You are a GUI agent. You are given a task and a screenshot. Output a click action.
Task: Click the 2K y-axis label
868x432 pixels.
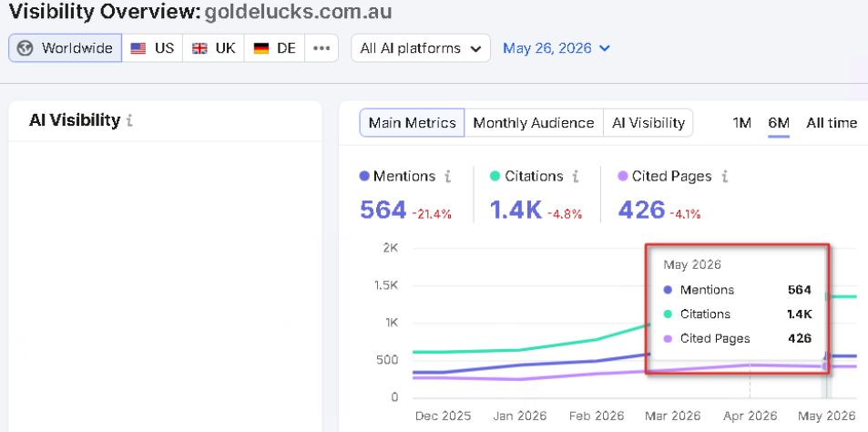[390, 248]
